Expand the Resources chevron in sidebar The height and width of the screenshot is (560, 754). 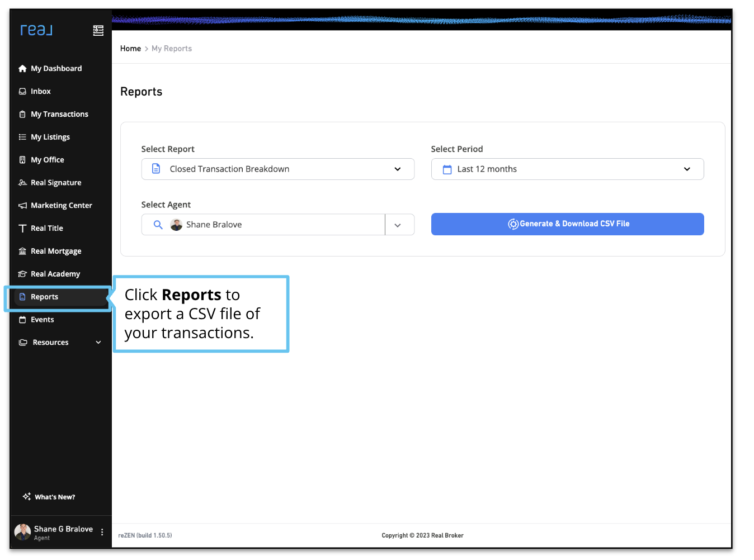[x=98, y=343]
